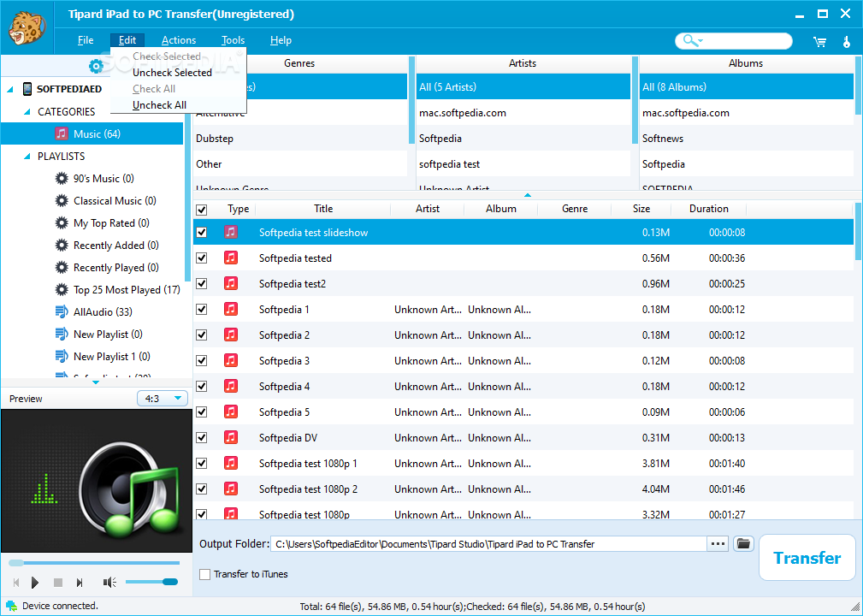This screenshot has width=863, height=616.
Task: Open the File menu
Action: 86,40
